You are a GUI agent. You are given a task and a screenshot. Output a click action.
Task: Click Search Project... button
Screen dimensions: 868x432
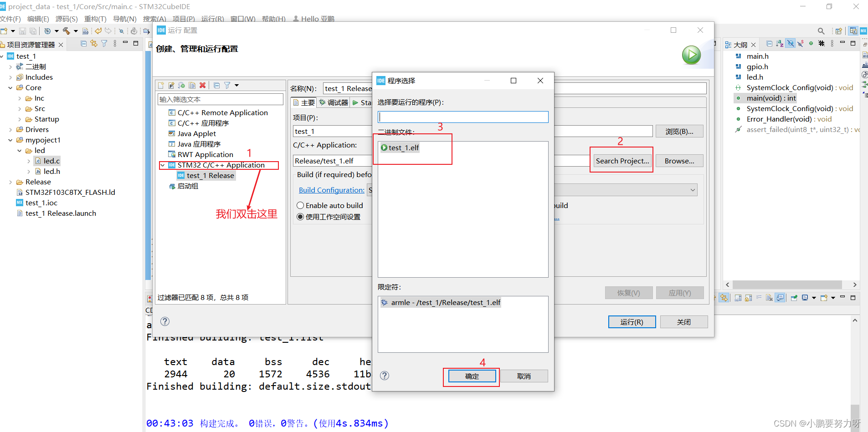(622, 161)
